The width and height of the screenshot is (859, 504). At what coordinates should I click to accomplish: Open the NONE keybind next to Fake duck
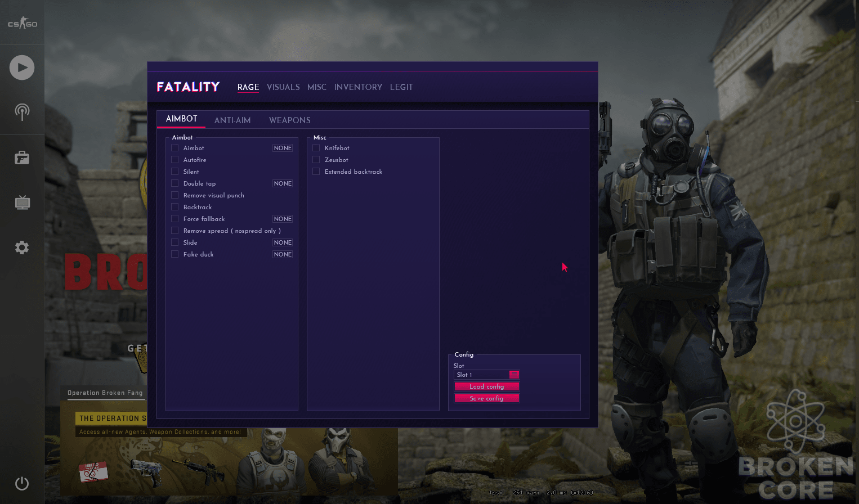pyautogui.click(x=283, y=254)
